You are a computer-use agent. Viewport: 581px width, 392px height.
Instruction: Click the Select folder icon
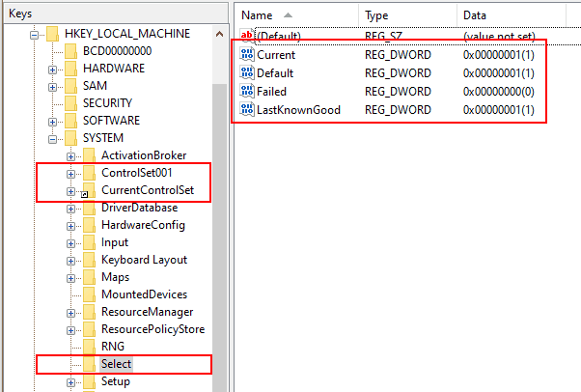(x=90, y=364)
